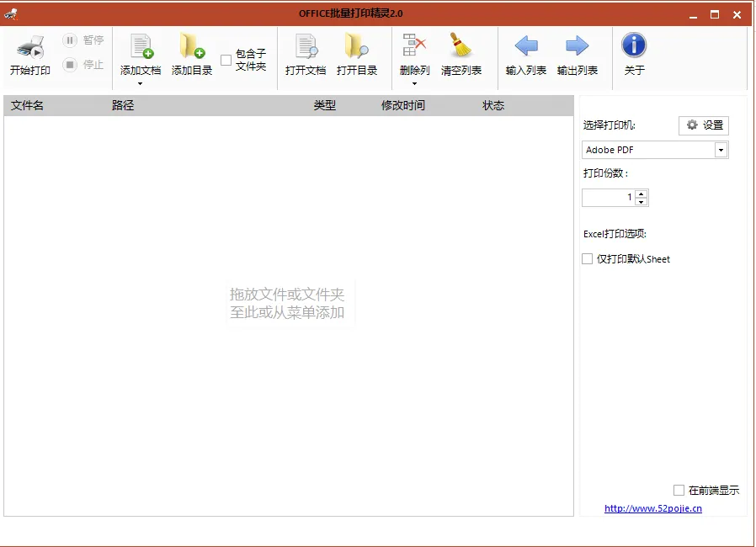Click the 开始打印 printer icon

click(x=30, y=47)
